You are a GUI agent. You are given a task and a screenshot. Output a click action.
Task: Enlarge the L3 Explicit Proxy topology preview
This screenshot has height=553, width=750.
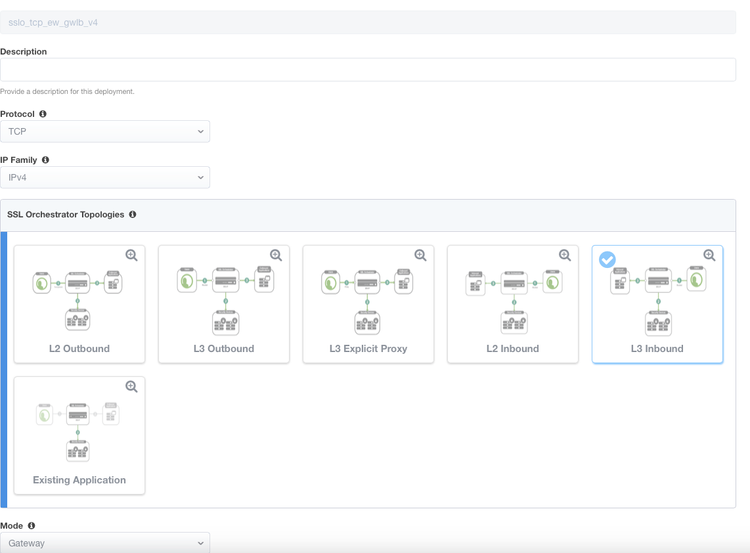(x=420, y=256)
